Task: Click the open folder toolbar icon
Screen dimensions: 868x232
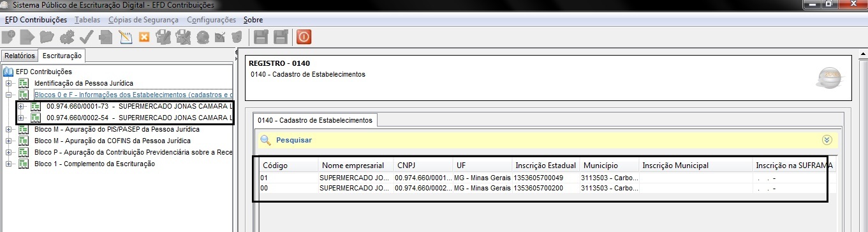Action: (47, 36)
